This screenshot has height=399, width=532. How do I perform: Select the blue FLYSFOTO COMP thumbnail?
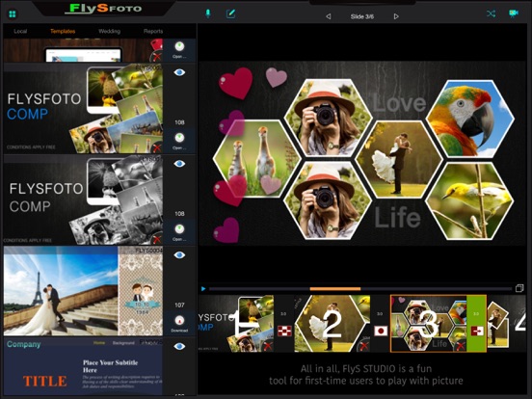83,108
